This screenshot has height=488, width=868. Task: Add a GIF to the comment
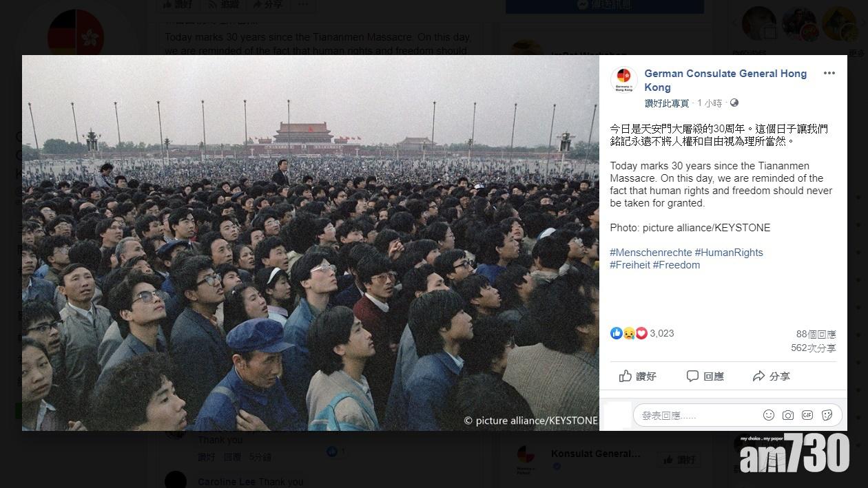(x=807, y=415)
